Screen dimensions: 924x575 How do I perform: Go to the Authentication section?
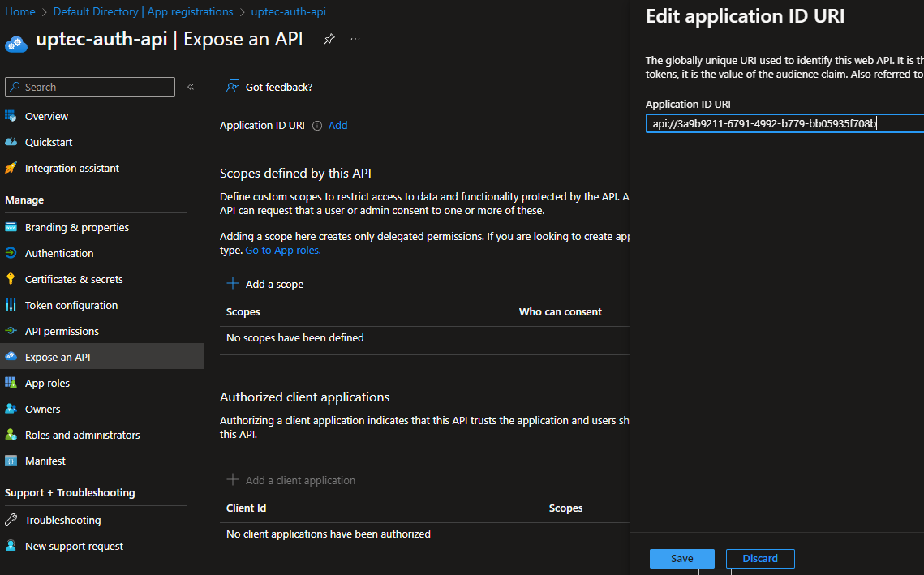point(58,253)
